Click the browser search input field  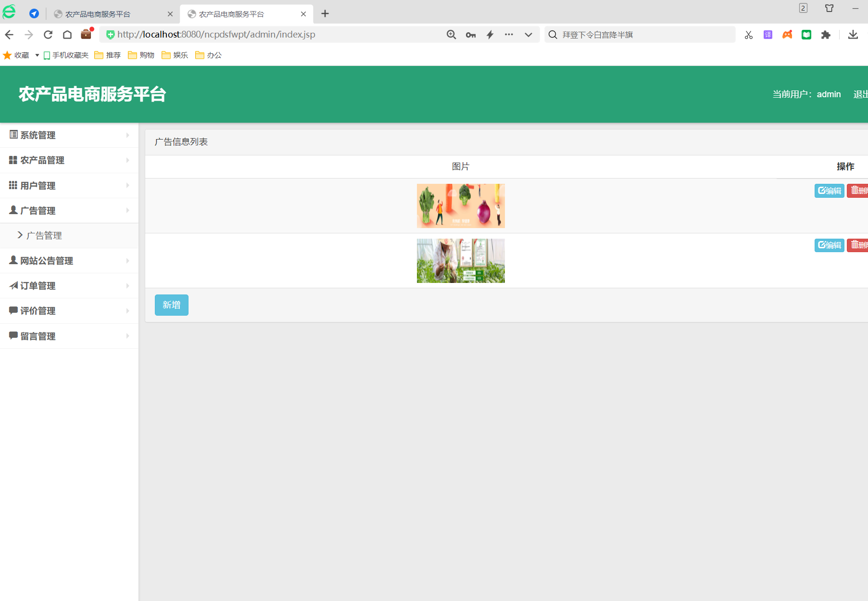(644, 35)
